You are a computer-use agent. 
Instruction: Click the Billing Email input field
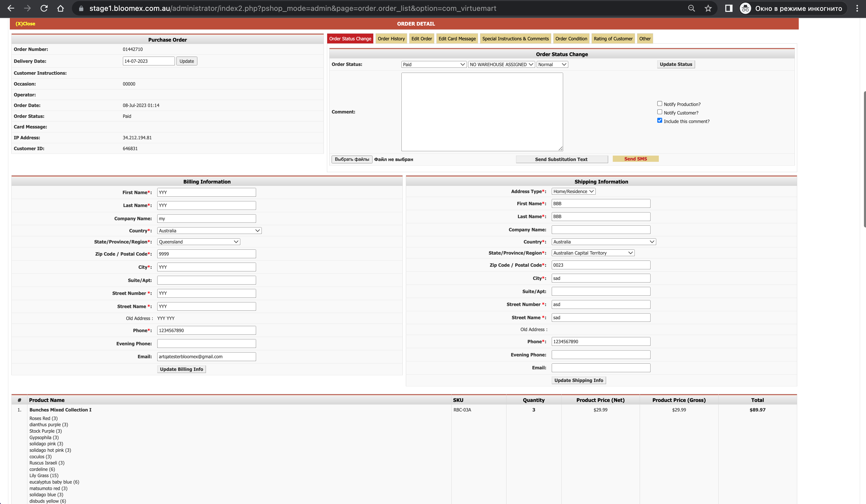click(206, 357)
